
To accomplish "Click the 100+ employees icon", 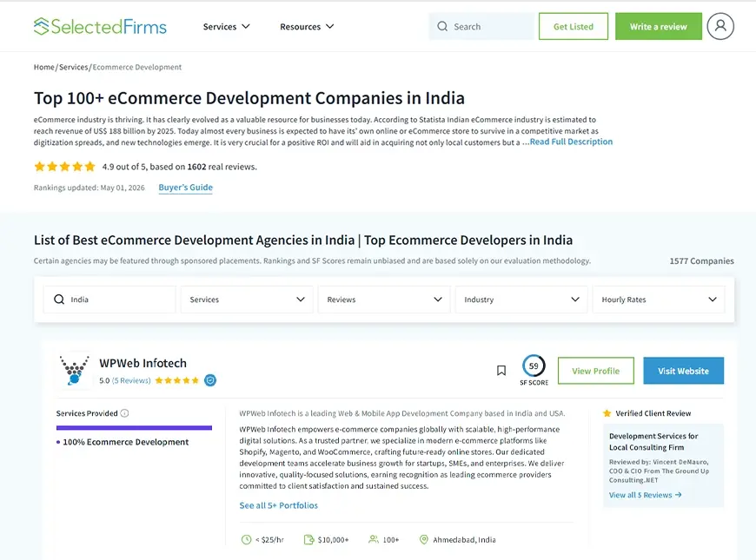I will (373, 539).
